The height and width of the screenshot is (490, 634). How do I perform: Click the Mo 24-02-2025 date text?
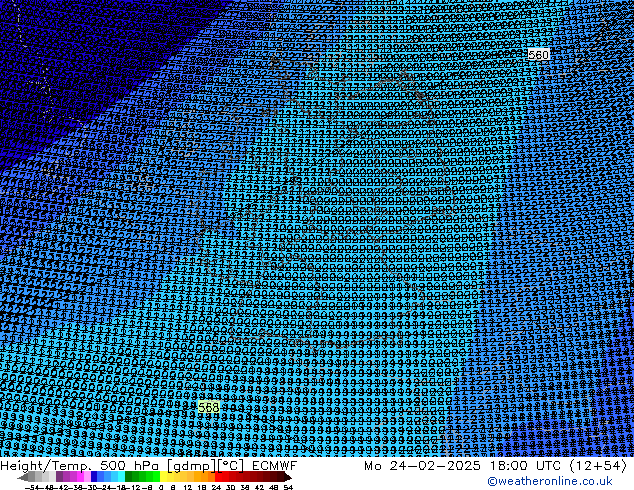423,466
